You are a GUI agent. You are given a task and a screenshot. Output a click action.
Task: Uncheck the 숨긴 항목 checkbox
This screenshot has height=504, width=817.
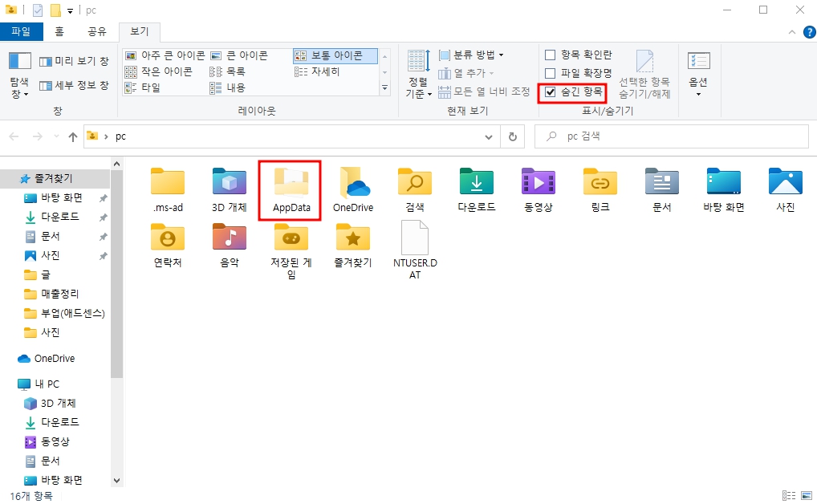550,92
